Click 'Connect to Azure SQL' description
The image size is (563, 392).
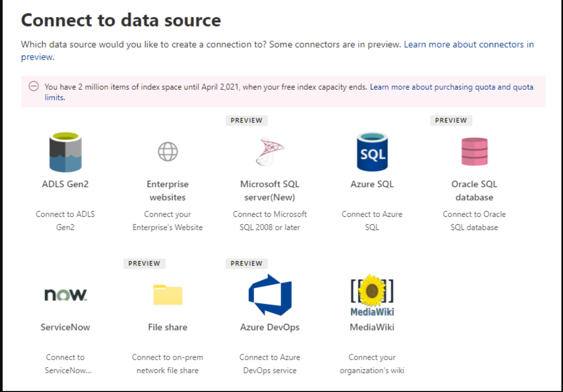click(x=372, y=221)
